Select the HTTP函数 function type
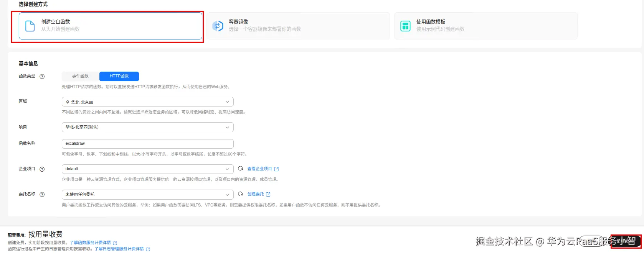 (x=119, y=76)
